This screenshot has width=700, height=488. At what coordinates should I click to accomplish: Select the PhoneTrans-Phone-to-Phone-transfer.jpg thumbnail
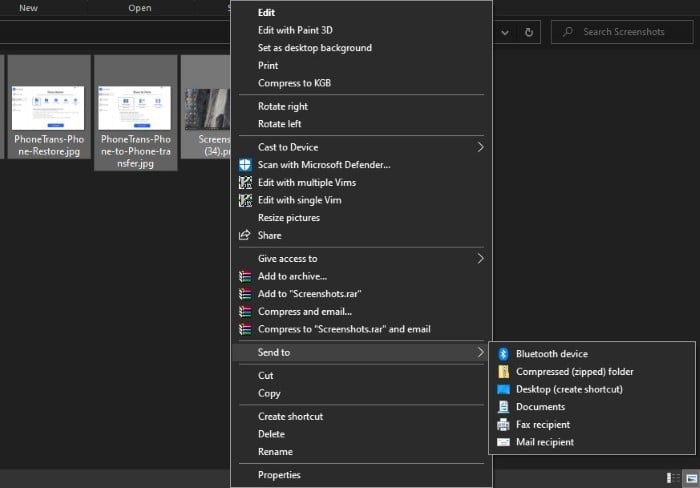(x=135, y=108)
